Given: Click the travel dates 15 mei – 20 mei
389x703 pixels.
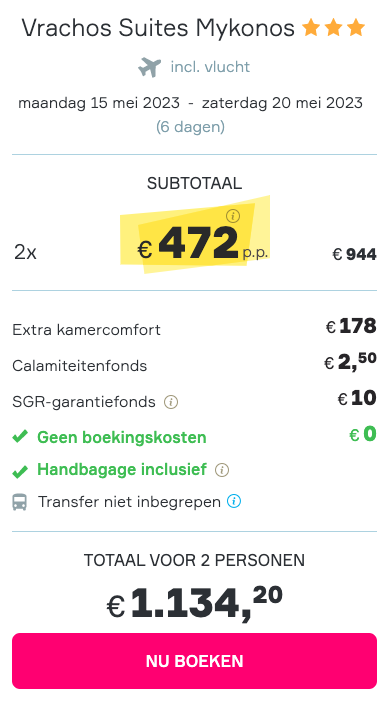Looking at the screenshot, I should (x=190, y=103).
